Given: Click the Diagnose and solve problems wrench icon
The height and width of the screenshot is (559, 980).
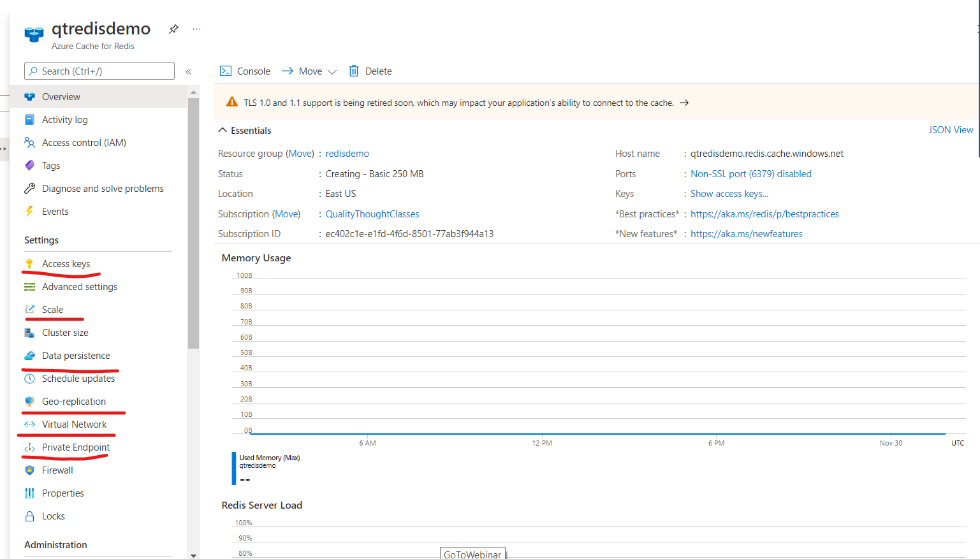Looking at the screenshot, I should (x=29, y=189).
